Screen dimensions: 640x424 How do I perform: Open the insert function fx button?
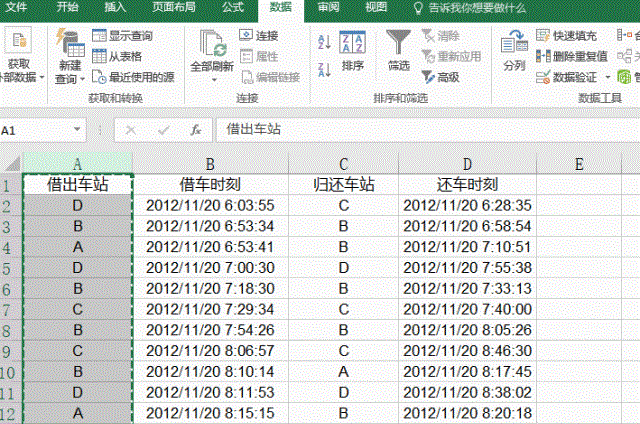pyautogui.click(x=196, y=130)
